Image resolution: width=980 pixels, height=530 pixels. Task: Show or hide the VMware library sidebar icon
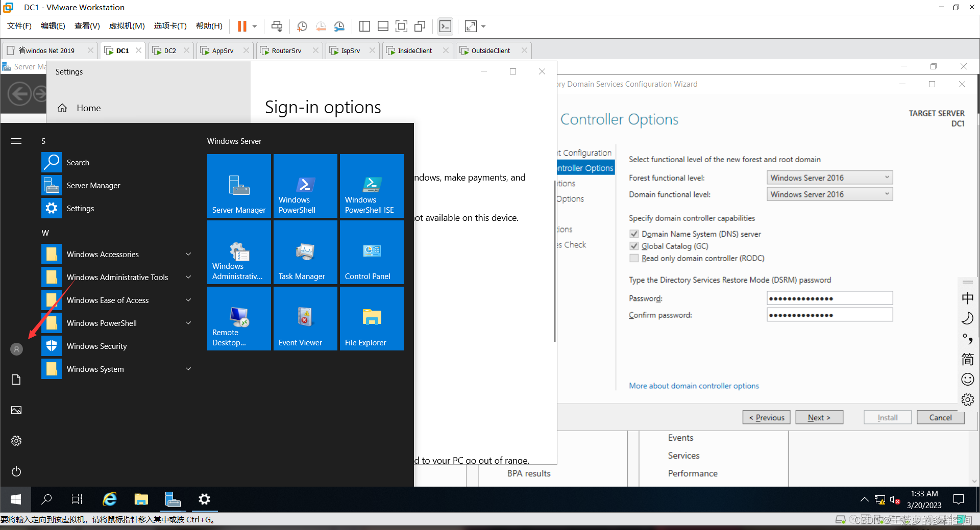pos(364,26)
